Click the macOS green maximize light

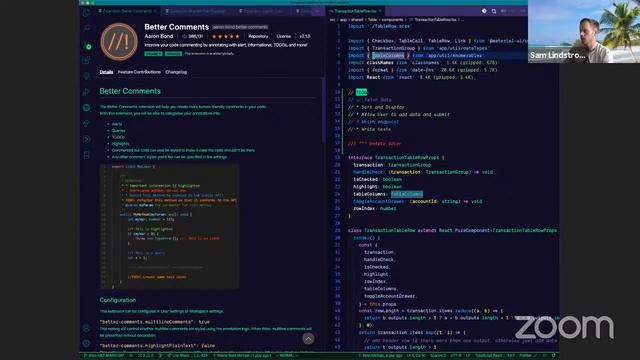tap(93, 2)
